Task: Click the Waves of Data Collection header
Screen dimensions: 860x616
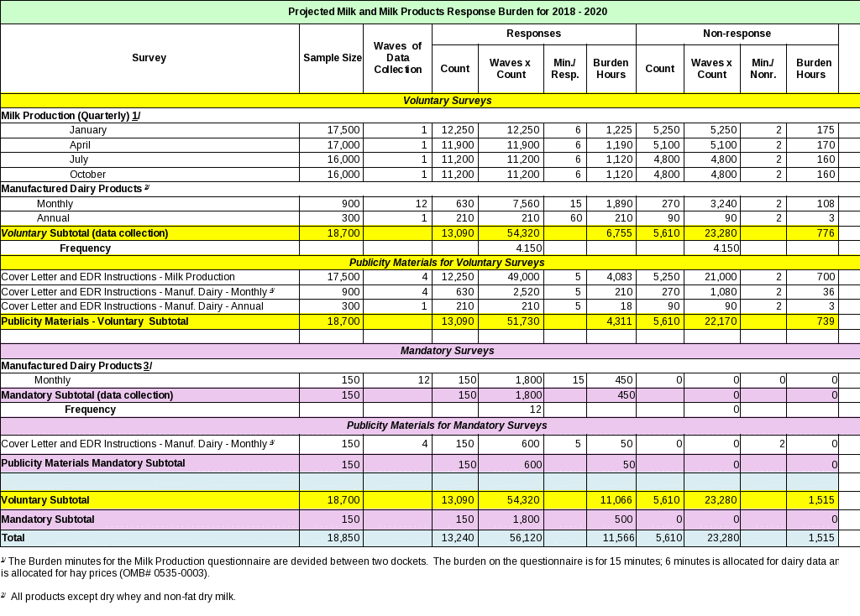Action: [397, 58]
